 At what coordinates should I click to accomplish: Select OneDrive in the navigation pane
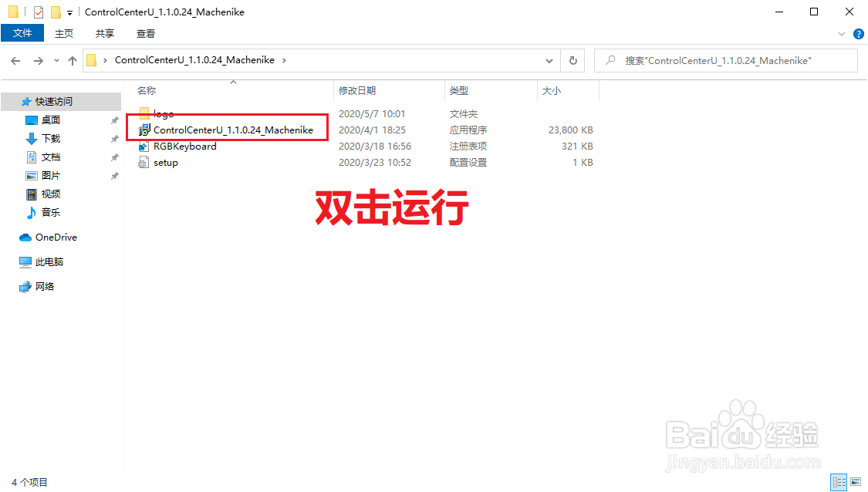click(56, 238)
